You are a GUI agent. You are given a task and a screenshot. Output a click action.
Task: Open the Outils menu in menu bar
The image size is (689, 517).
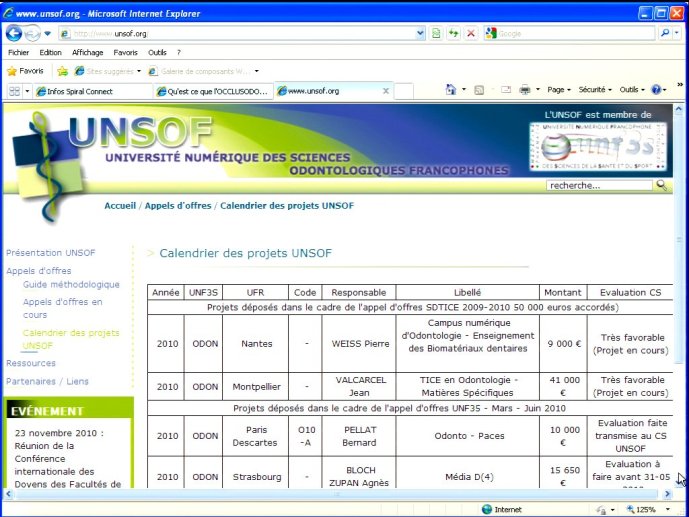click(157, 53)
